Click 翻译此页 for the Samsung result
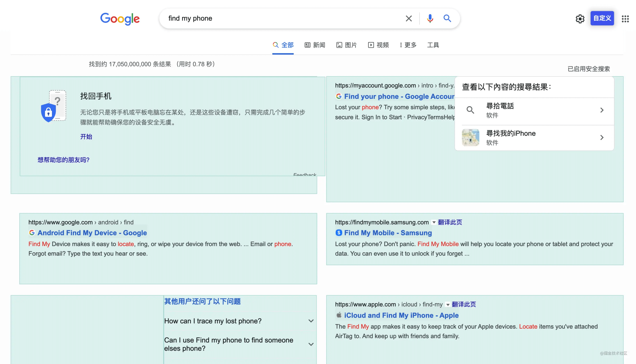The image size is (636, 364). point(450,222)
